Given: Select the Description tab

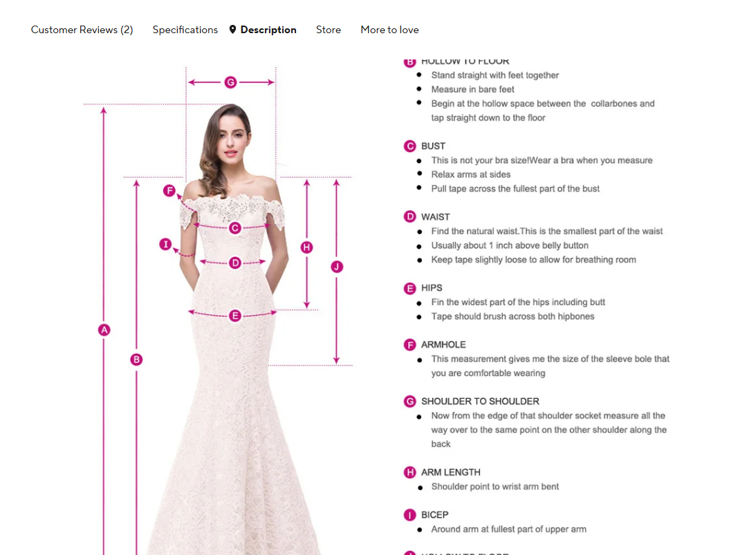Looking at the screenshot, I should pyautogui.click(x=268, y=30).
